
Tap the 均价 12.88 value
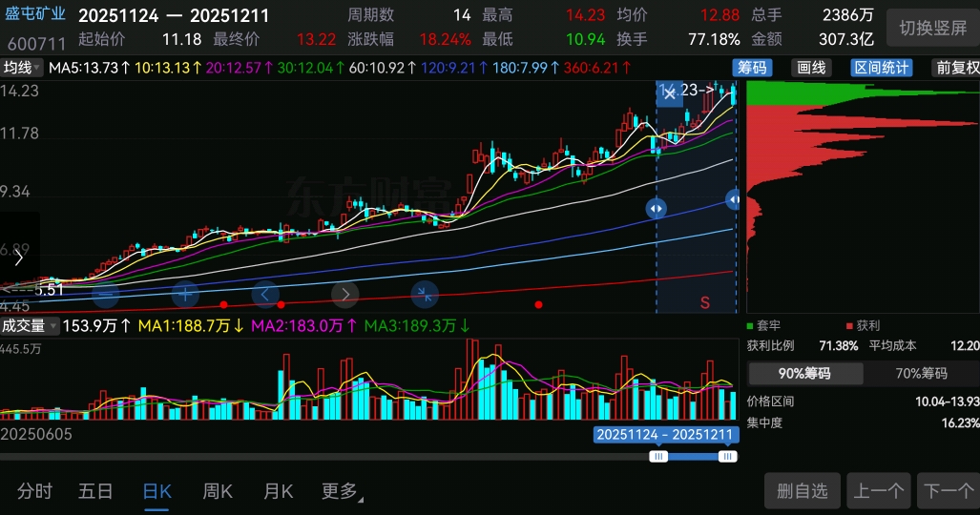click(720, 15)
